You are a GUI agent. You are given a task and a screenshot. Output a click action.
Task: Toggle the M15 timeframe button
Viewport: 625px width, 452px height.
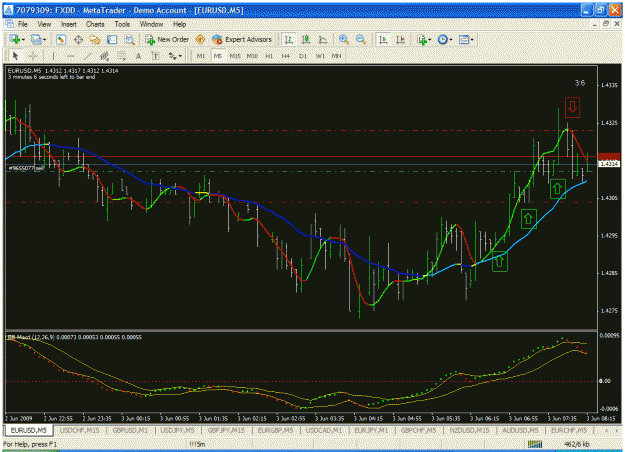click(x=235, y=56)
